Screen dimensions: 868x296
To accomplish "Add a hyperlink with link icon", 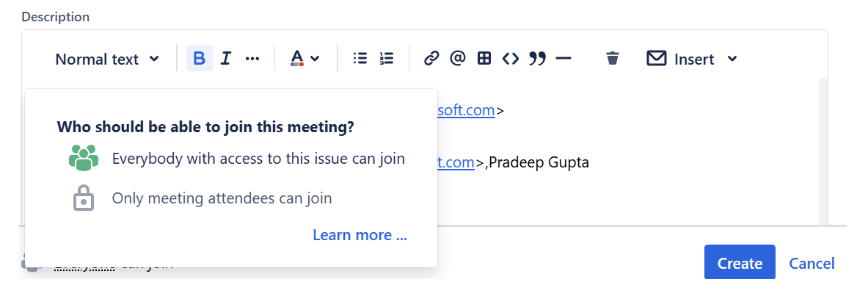I will (431, 59).
